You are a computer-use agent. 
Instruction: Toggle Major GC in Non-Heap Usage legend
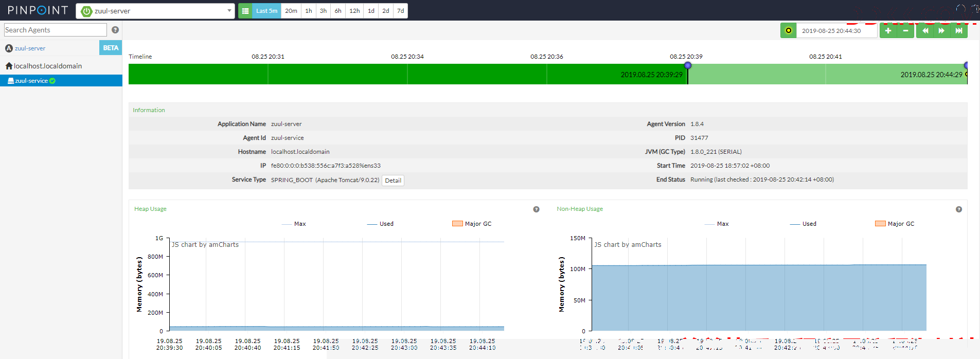click(x=895, y=224)
